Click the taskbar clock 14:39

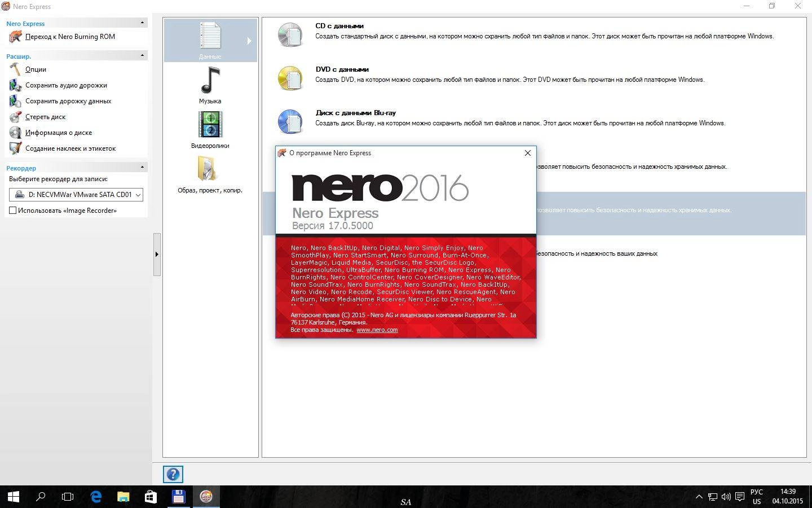click(788, 492)
